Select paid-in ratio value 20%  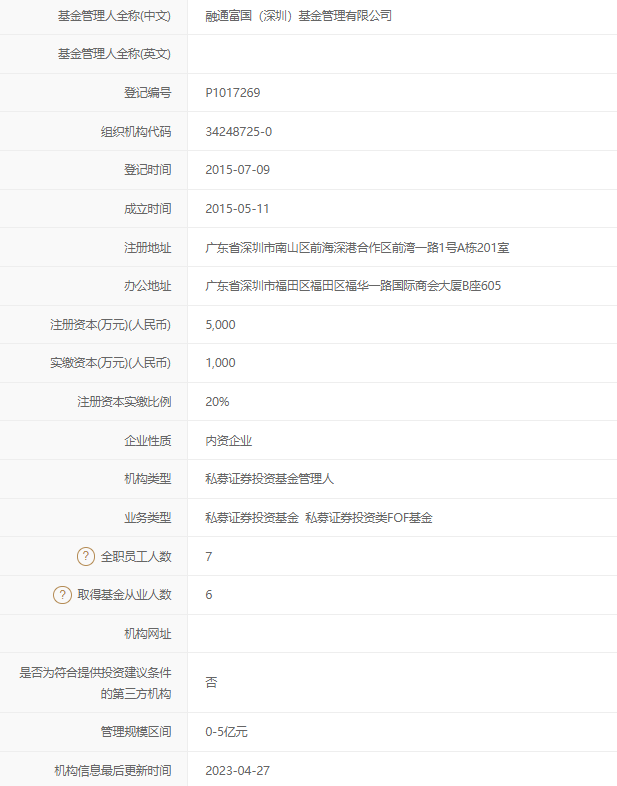[217, 402]
